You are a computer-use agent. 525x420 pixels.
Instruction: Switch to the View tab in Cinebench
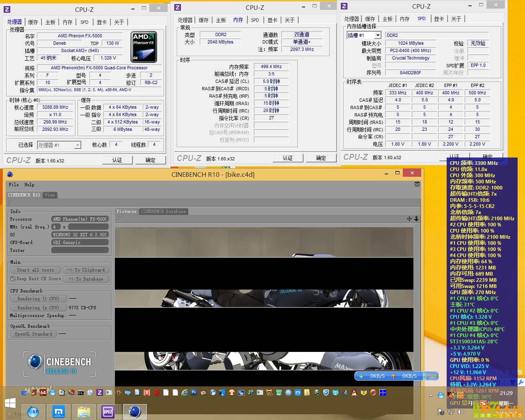click(x=50, y=195)
